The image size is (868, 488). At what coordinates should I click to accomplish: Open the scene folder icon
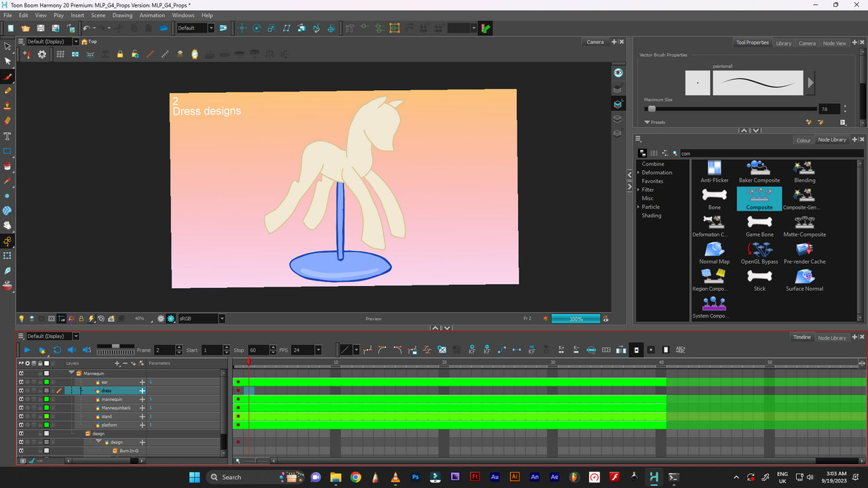pos(25,28)
